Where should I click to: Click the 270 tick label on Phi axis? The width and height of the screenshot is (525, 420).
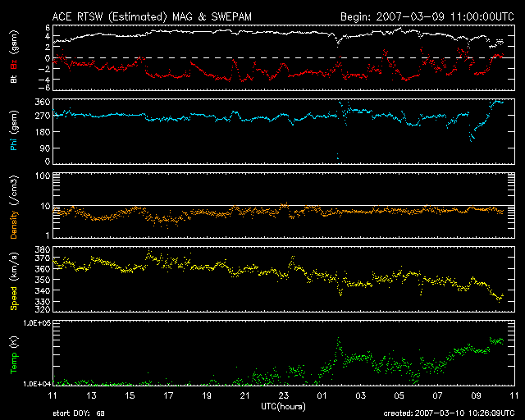(43, 116)
